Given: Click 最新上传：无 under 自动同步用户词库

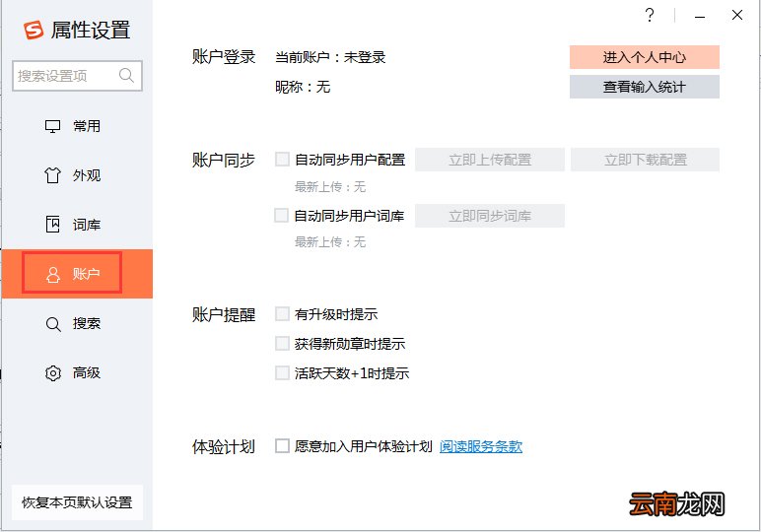Looking at the screenshot, I should 330,242.
